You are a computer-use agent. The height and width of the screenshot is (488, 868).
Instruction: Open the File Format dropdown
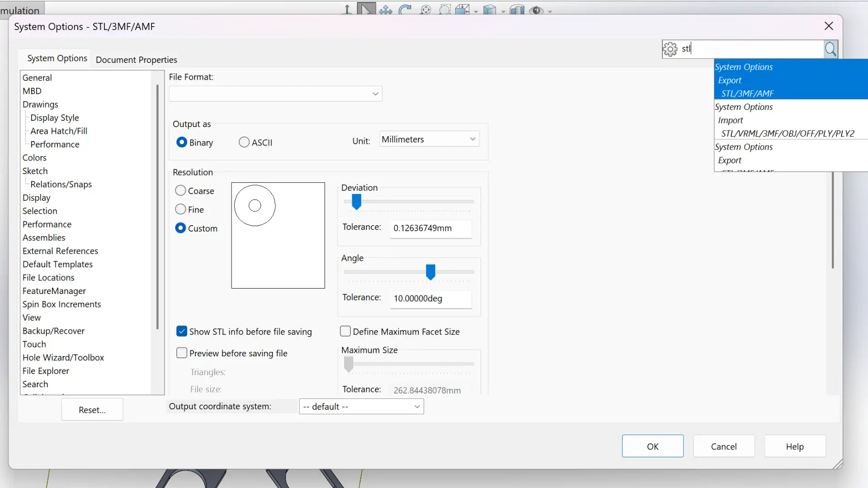(276, 94)
